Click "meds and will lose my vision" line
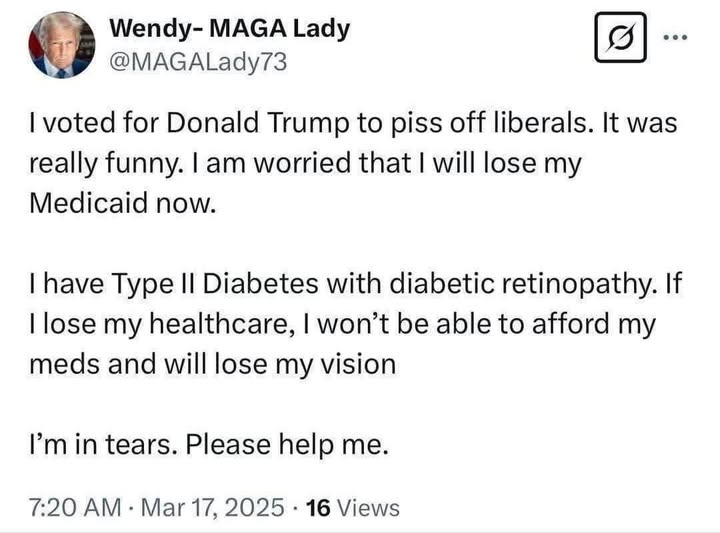The width and height of the screenshot is (720, 533). [x=213, y=364]
